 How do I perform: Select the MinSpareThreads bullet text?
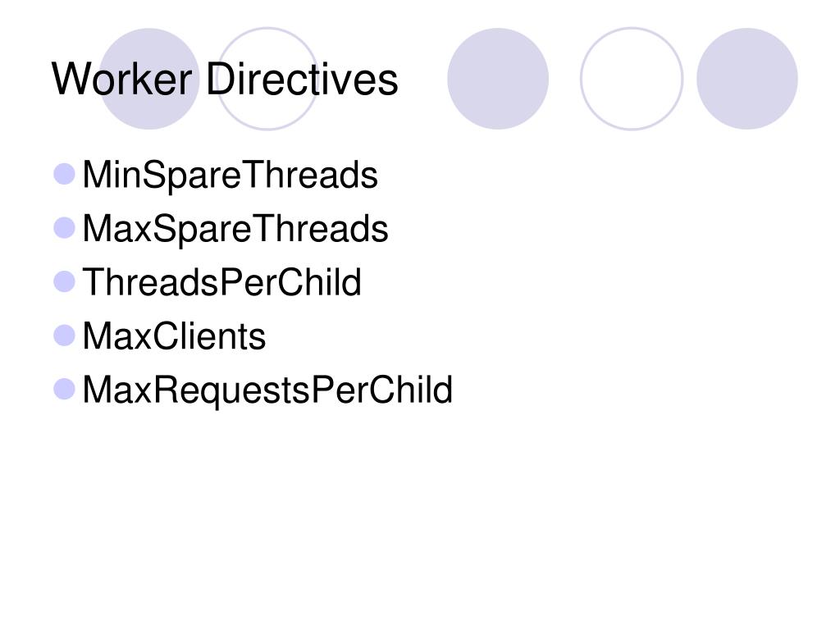click(x=231, y=176)
